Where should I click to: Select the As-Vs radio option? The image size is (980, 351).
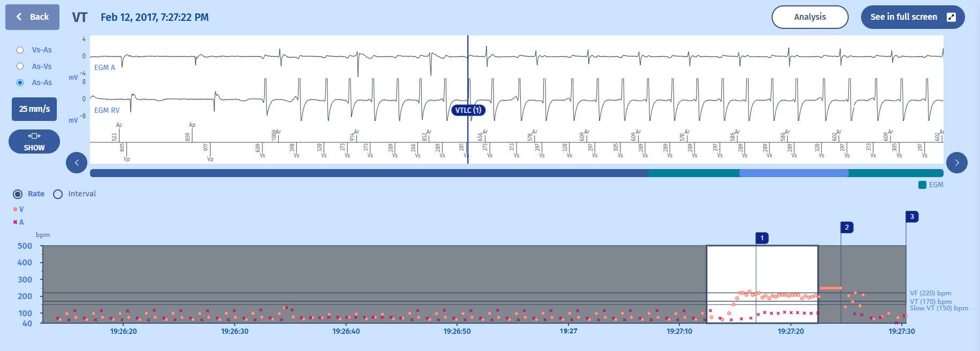pos(20,66)
